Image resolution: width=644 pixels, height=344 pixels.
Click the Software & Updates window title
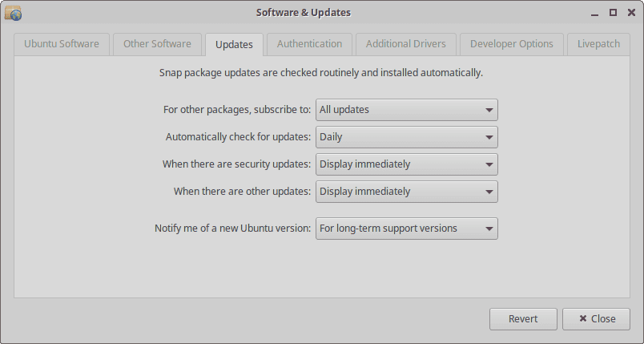304,13
